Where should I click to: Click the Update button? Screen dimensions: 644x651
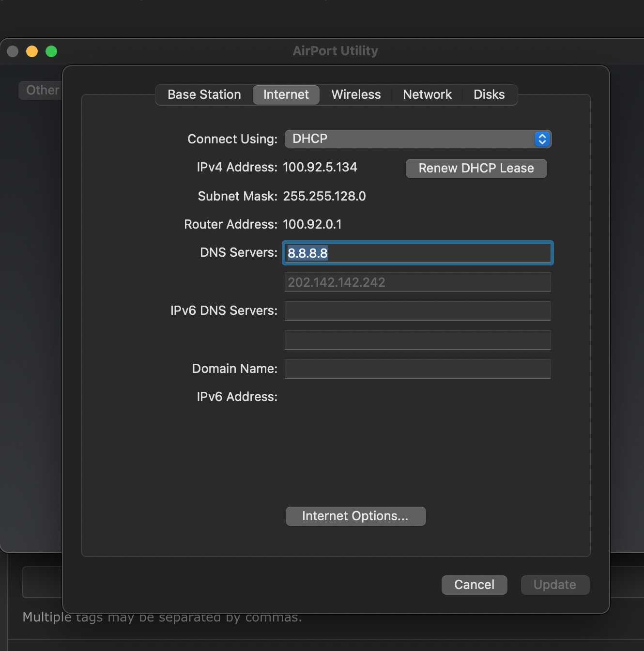point(555,585)
